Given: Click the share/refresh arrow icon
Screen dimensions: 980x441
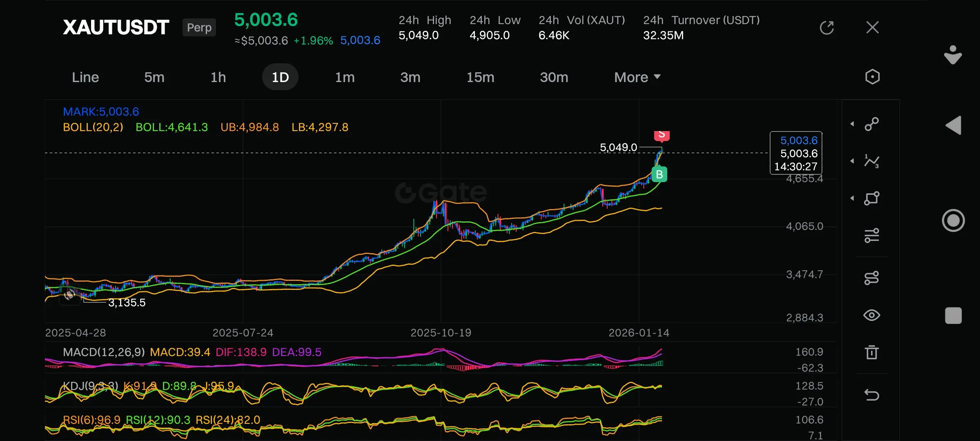Looking at the screenshot, I should tap(826, 28).
